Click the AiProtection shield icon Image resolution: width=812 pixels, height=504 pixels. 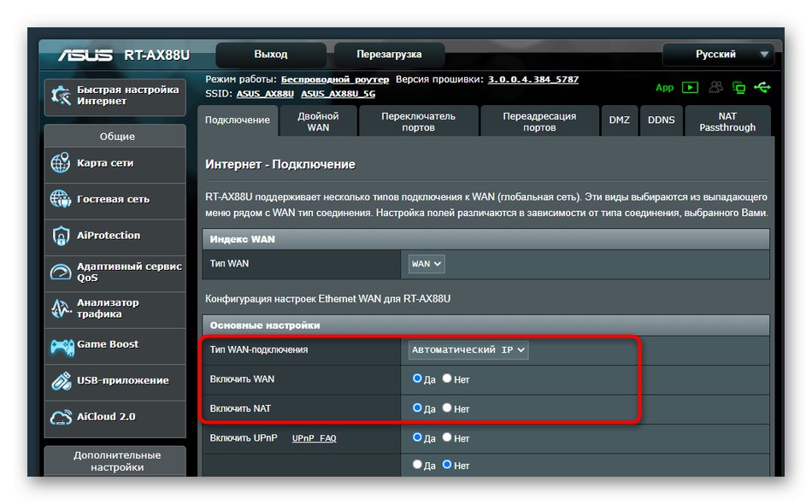click(61, 236)
